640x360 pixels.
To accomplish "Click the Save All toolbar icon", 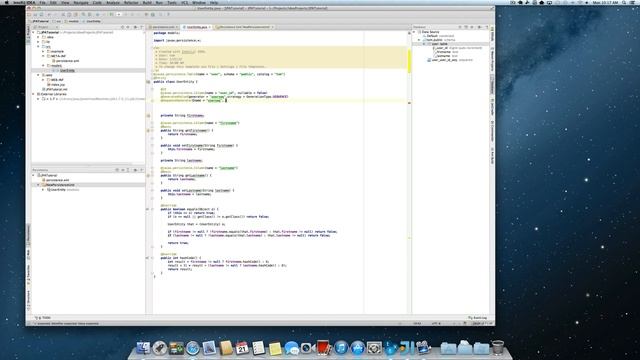I will [35, 15].
